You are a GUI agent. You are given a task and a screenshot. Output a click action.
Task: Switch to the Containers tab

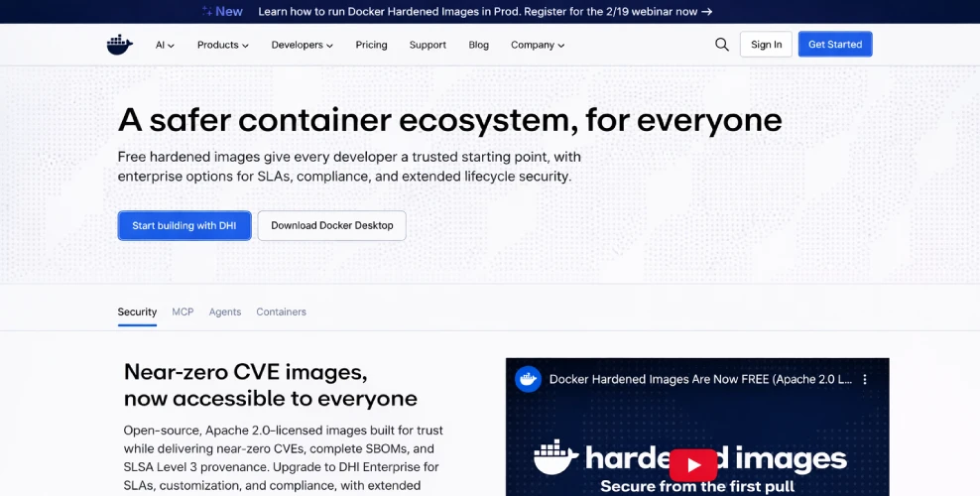point(281,311)
